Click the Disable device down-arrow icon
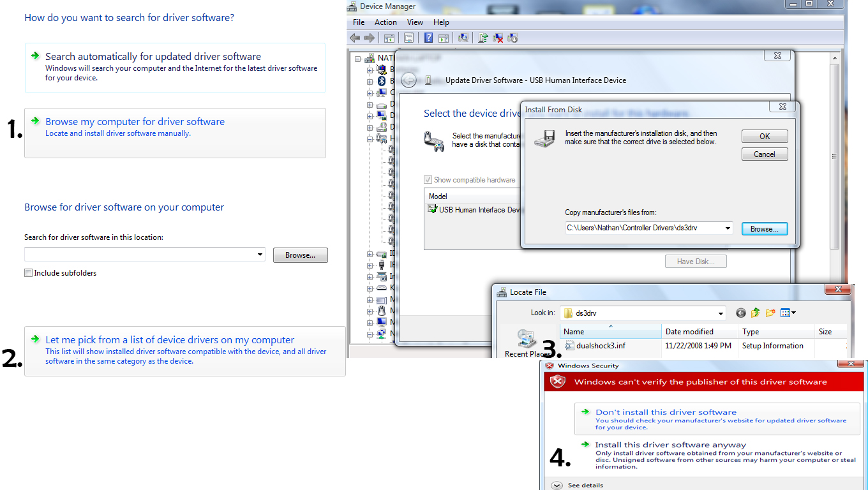This screenshot has height=490, width=868. [x=513, y=38]
